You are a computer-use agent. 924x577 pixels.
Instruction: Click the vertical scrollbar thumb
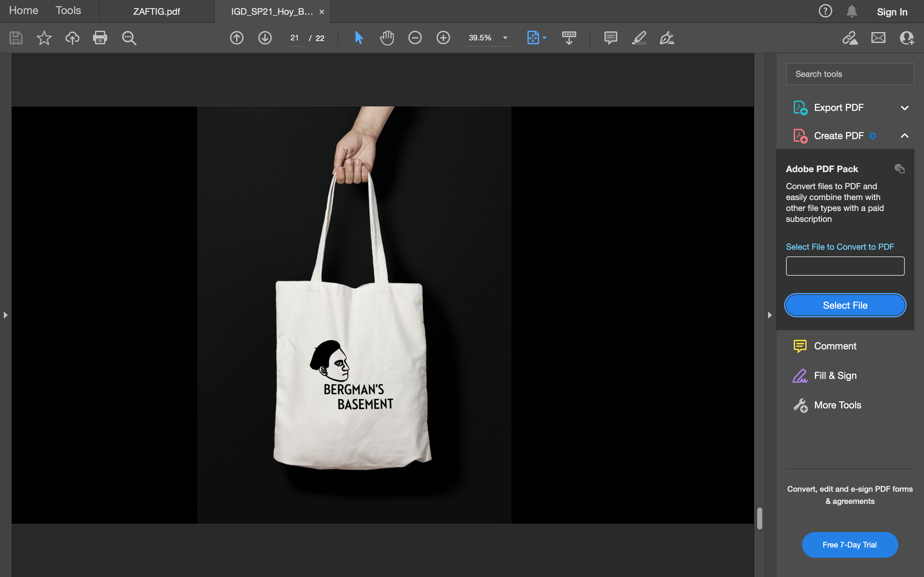(759, 518)
